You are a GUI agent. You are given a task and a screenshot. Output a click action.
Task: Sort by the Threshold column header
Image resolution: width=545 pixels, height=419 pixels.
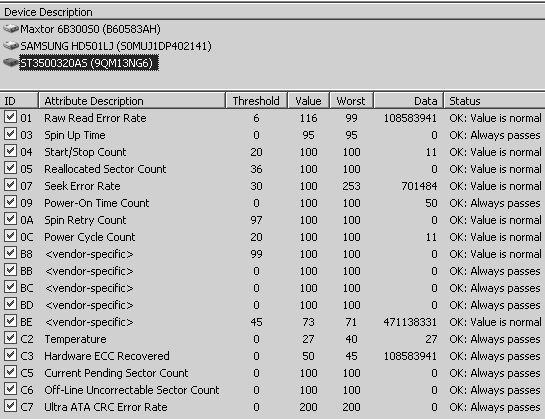click(x=257, y=101)
